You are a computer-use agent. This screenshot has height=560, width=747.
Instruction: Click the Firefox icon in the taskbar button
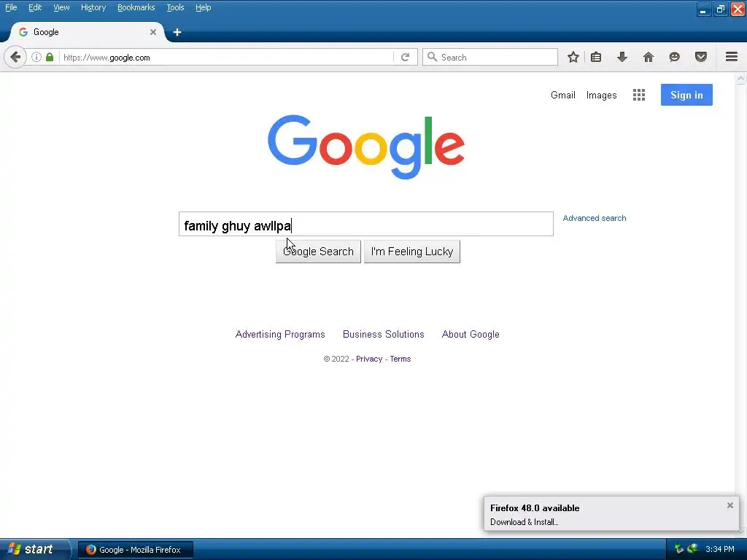91,550
